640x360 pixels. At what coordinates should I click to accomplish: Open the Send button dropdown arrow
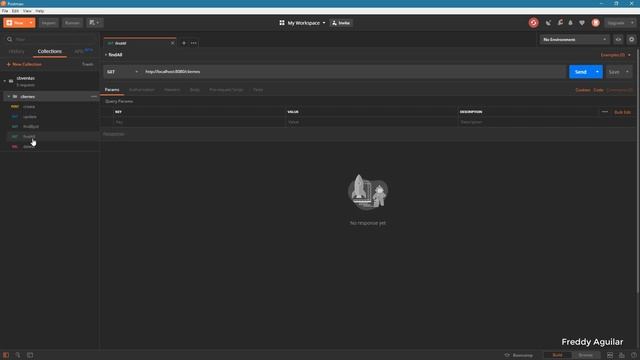click(597, 72)
